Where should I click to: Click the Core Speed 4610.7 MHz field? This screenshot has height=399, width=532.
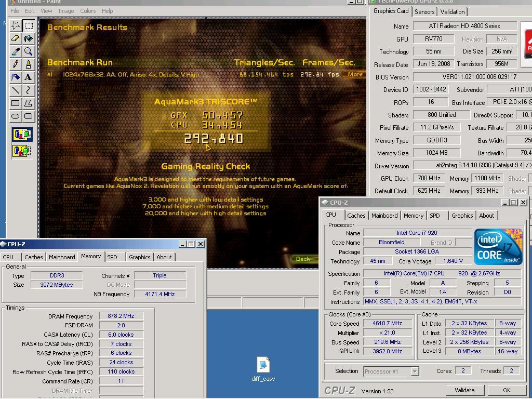(x=388, y=323)
